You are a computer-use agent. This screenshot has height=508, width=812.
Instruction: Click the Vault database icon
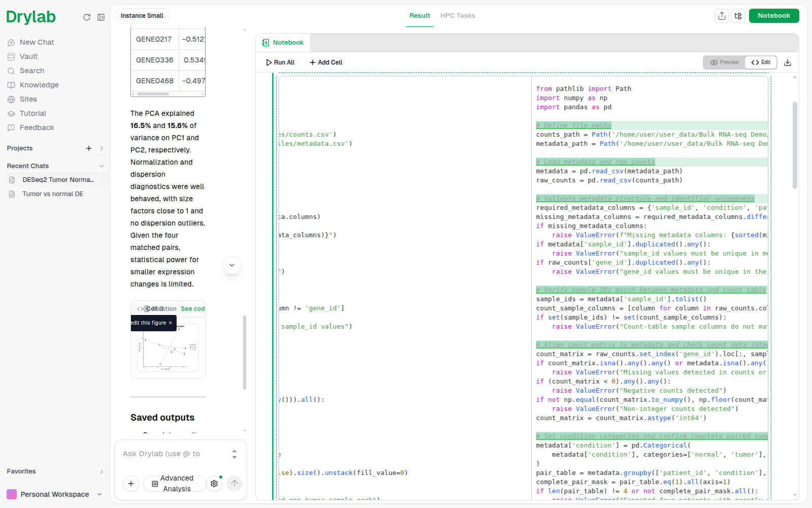(11, 57)
